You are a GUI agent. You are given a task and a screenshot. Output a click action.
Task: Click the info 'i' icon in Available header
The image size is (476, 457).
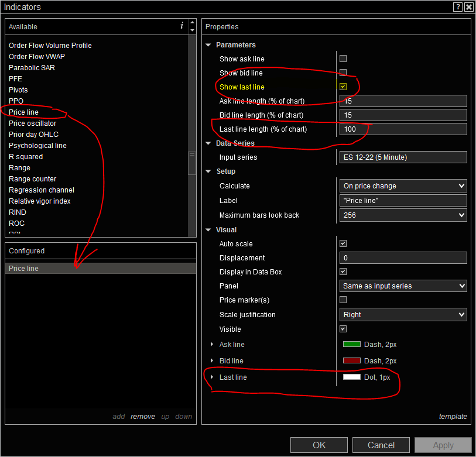point(182,26)
